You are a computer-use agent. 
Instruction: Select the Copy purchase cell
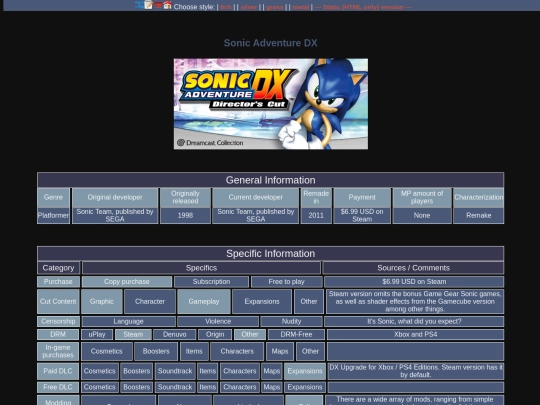coord(127,282)
